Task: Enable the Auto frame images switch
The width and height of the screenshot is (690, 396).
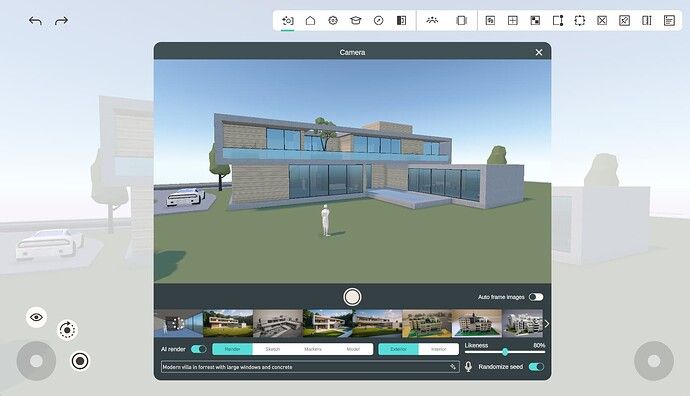Action: [x=536, y=297]
